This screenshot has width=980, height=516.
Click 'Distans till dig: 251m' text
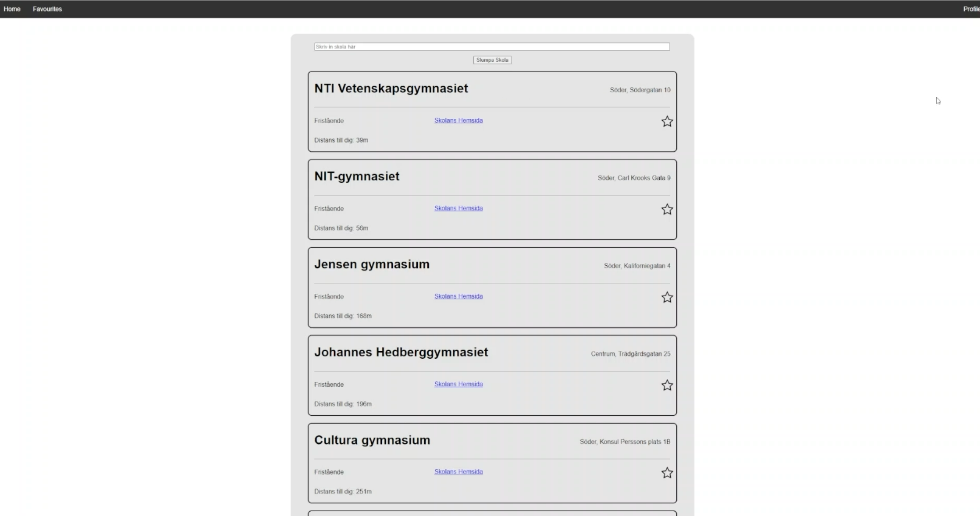343,492
